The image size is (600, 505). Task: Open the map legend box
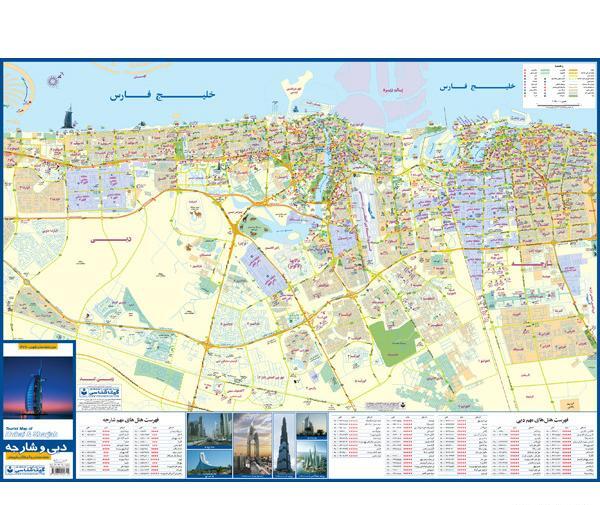tap(559, 86)
